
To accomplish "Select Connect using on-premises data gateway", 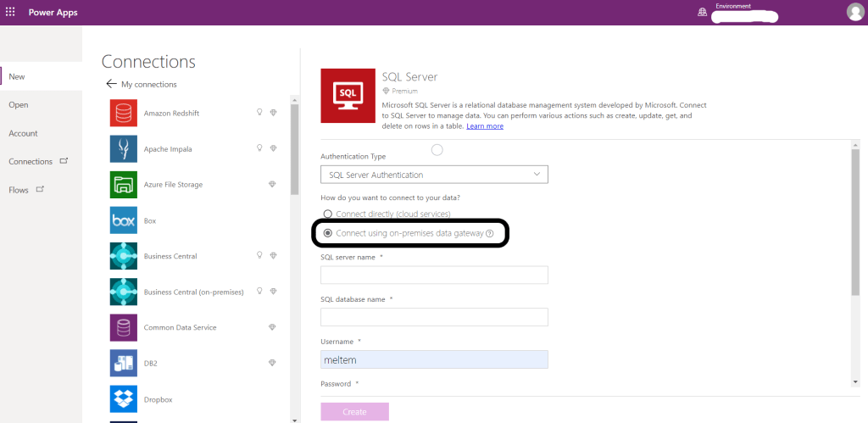I will click(327, 233).
